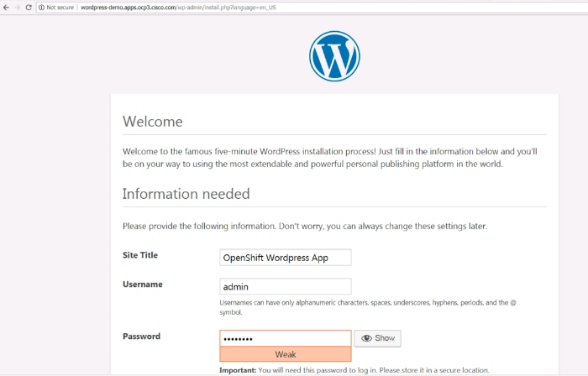Click the WordPress logo
Image resolution: width=588 pixels, height=376 pixels.
tap(334, 55)
